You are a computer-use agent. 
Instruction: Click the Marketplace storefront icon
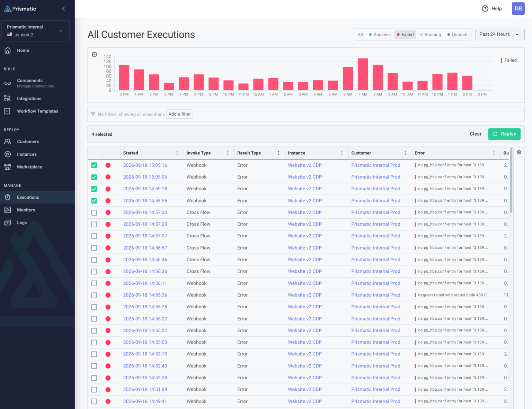pos(8,167)
